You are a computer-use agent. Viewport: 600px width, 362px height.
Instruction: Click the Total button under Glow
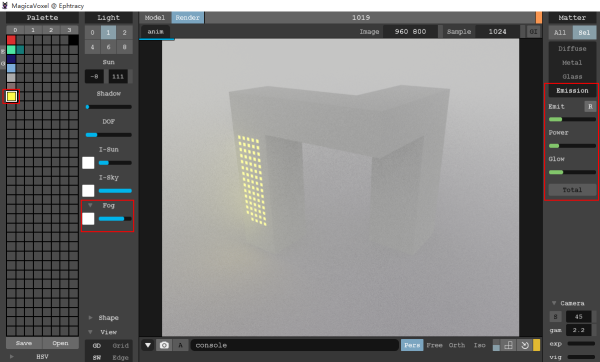tap(572, 190)
